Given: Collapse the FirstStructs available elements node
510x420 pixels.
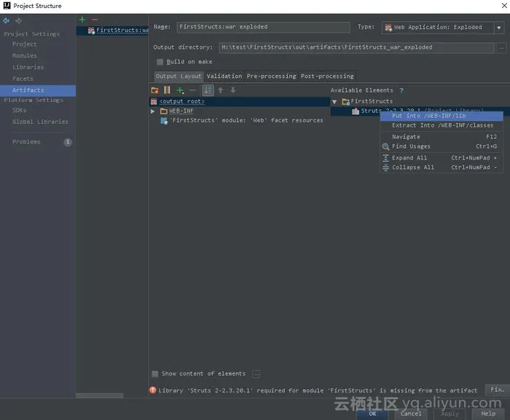Looking at the screenshot, I should pyautogui.click(x=334, y=102).
